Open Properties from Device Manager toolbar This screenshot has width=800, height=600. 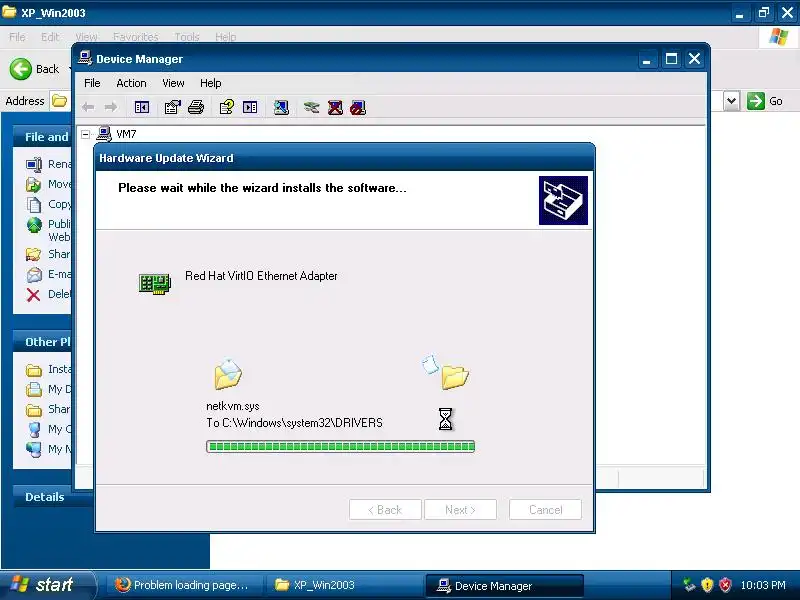pos(172,107)
